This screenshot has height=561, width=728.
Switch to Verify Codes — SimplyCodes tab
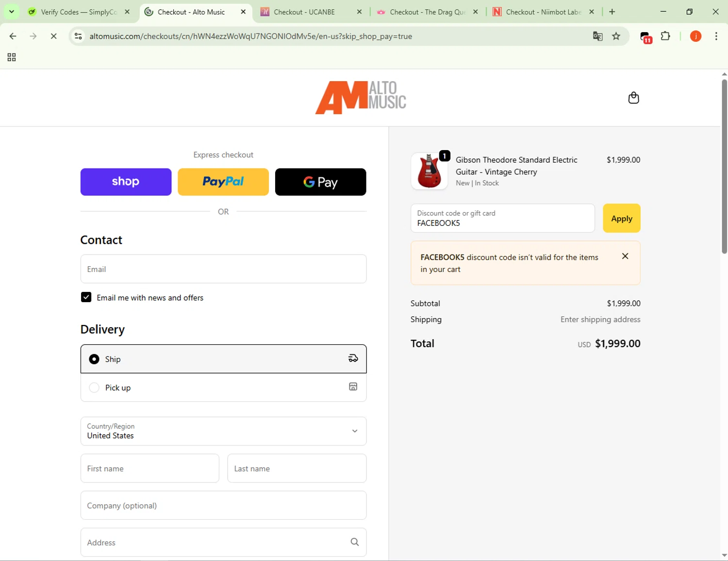[x=79, y=12]
